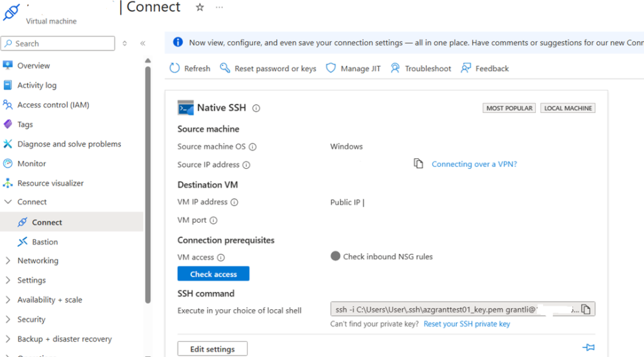Viewport: 644px width, 357px height.
Task: Click info icon next to Native SSH
Action: click(256, 108)
